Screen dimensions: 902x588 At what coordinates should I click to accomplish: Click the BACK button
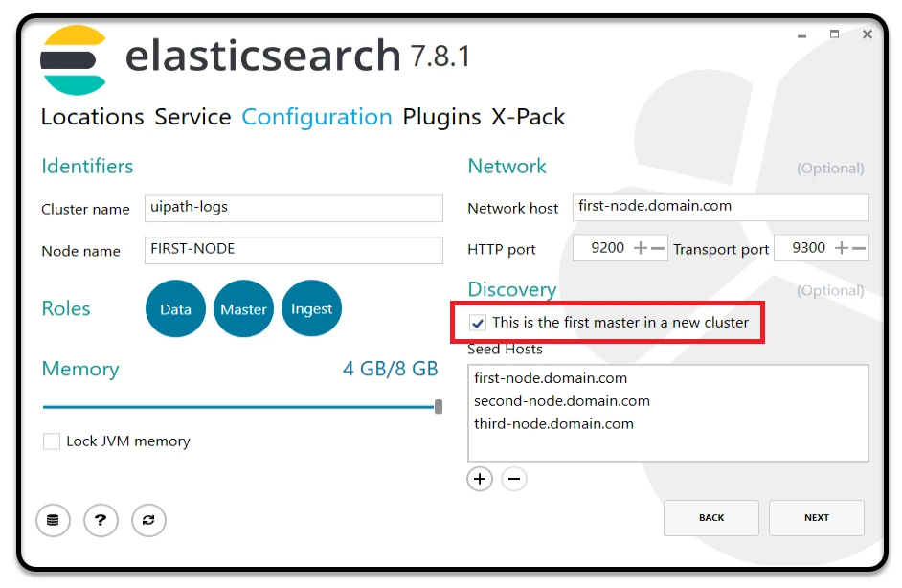click(x=711, y=518)
